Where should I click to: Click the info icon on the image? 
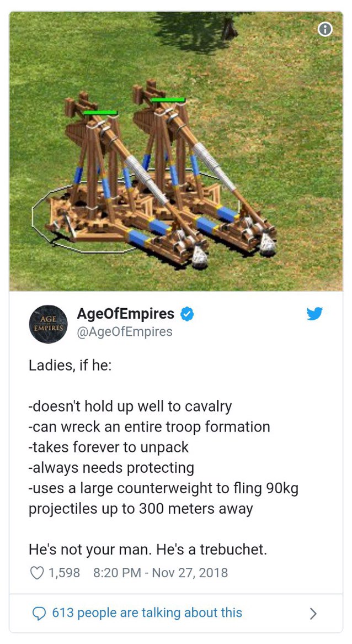tap(325, 29)
